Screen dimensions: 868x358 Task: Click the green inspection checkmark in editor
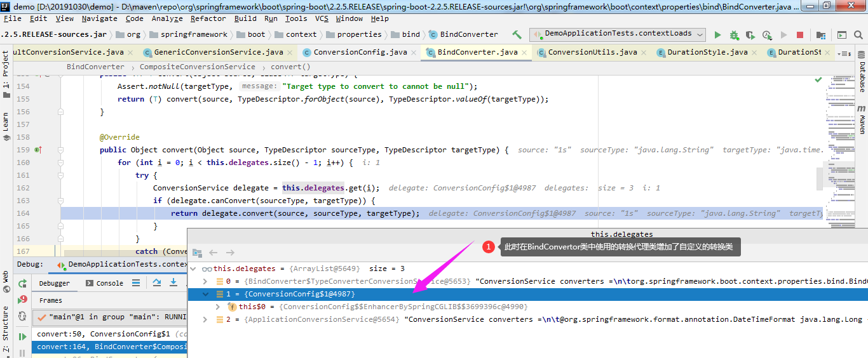pyautogui.click(x=818, y=80)
